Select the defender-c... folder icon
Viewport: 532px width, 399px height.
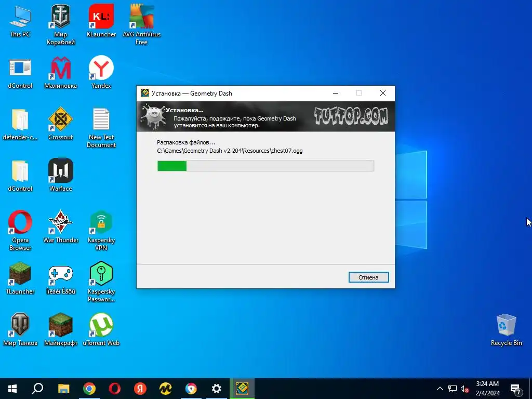tap(20, 124)
